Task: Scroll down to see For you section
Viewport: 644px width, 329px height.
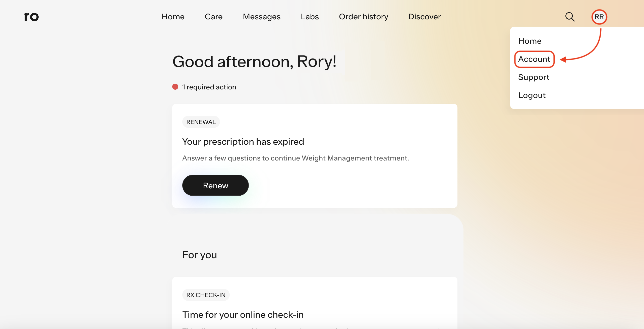Action: [200, 254]
